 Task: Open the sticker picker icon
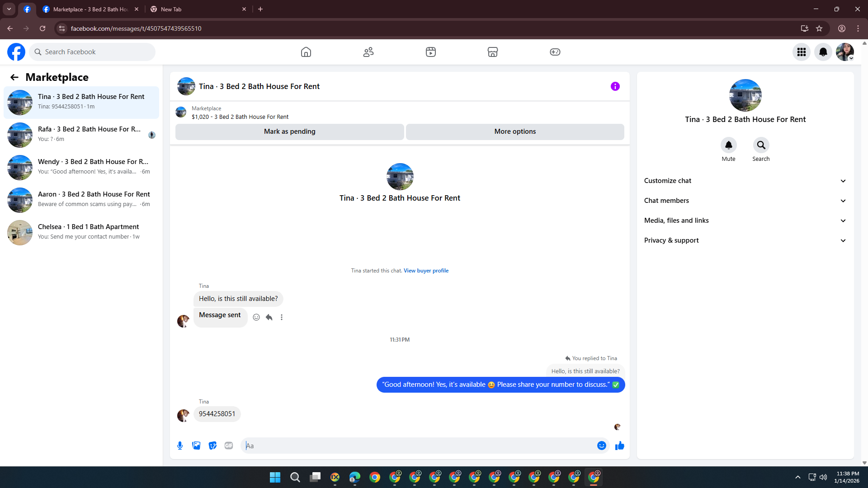(x=212, y=446)
